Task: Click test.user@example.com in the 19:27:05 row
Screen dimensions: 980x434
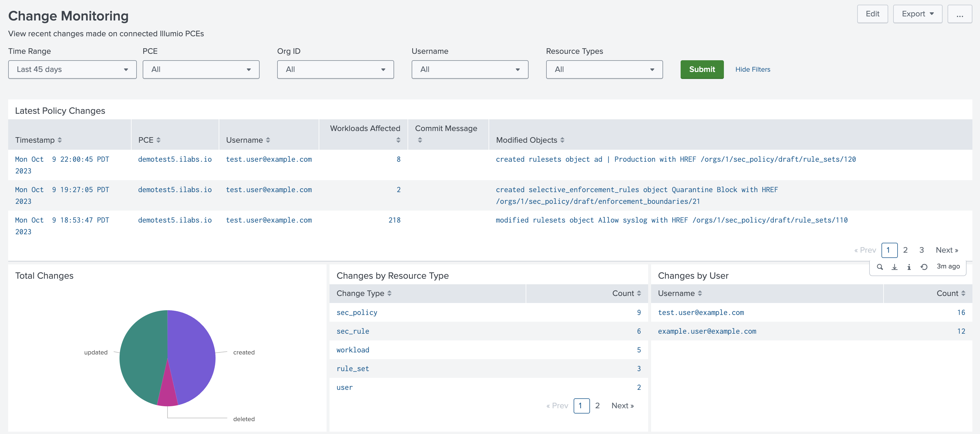Action: (x=269, y=190)
